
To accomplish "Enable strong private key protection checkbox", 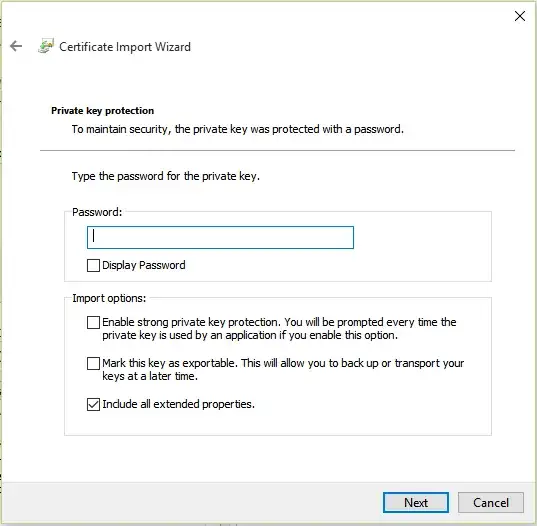I will point(93,323).
